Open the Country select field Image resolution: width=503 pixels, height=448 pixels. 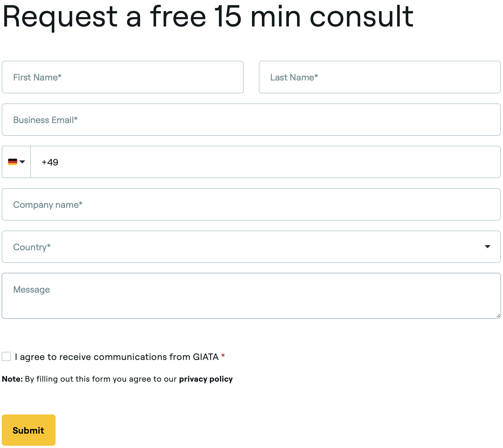pos(227,247)
